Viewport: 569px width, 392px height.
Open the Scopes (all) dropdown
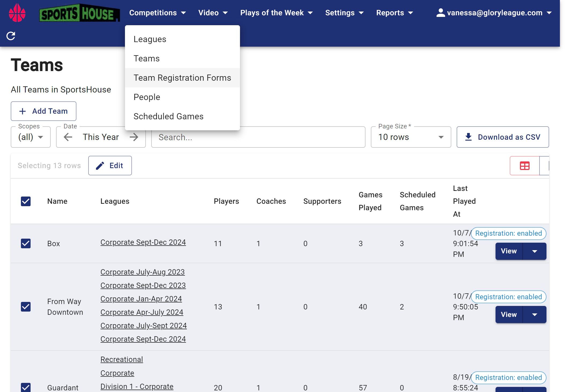31,137
